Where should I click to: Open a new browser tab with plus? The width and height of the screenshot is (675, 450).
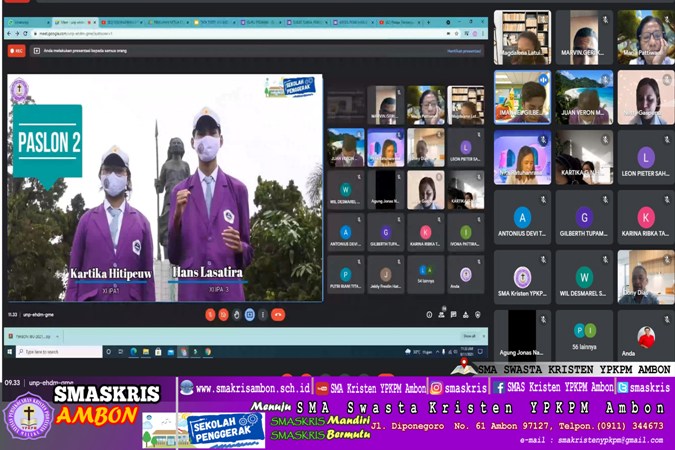pyautogui.click(x=428, y=22)
